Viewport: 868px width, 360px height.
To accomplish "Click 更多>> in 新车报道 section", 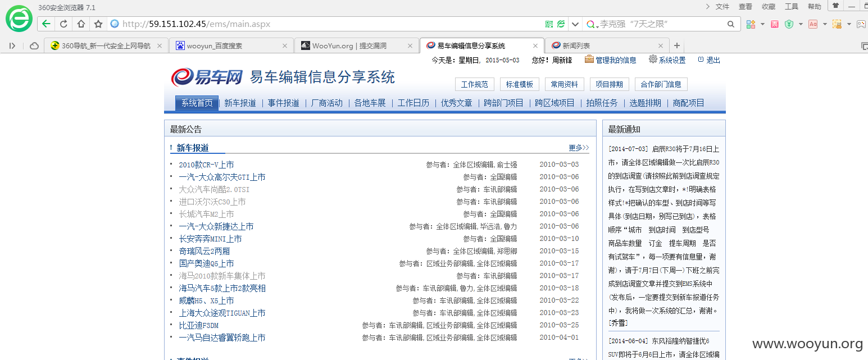I will (x=579, y=148).
